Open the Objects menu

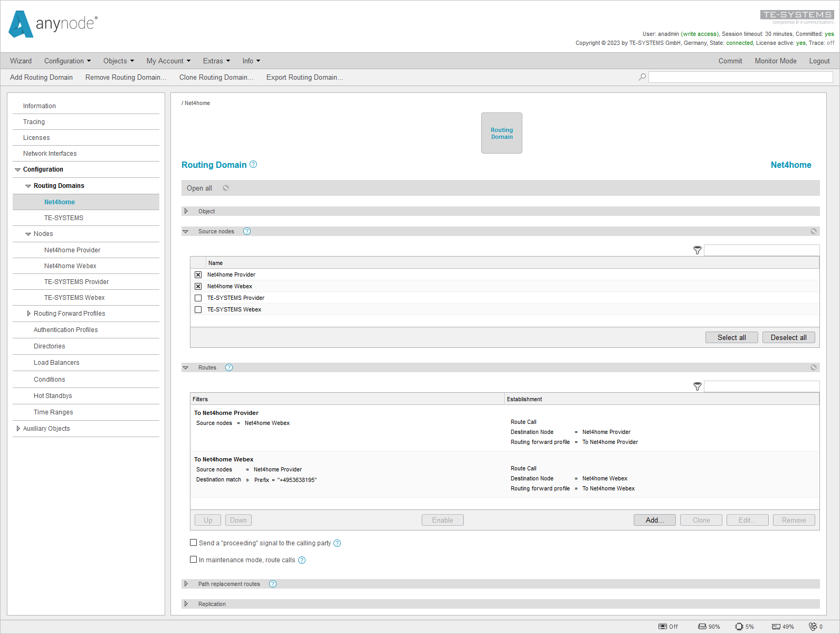click(x=119, y=61)
